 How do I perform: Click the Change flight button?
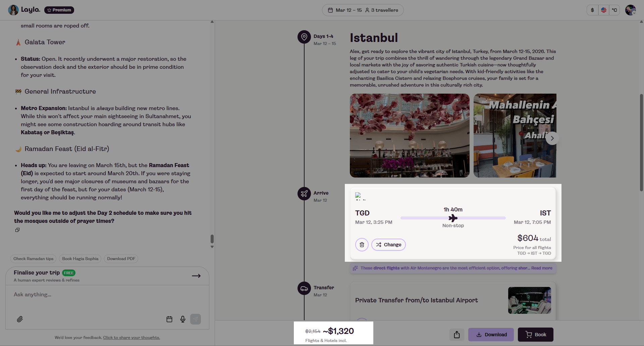tap(388, 245)
